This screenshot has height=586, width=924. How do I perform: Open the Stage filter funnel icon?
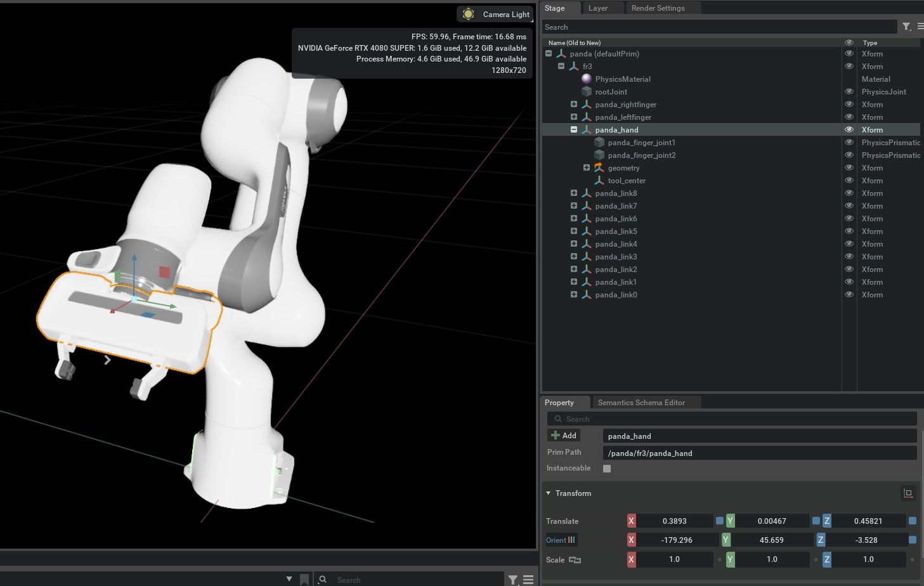point(906,27)
